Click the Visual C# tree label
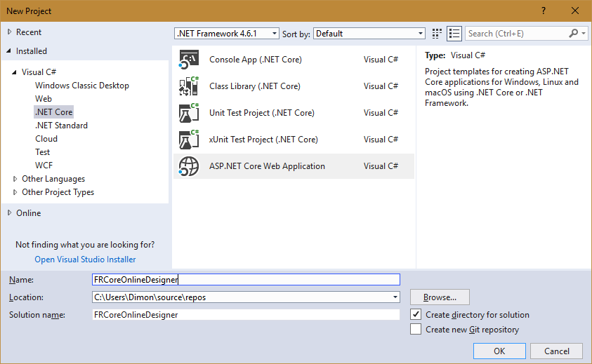This screenshot has height=364, width=592. [39, 72]
